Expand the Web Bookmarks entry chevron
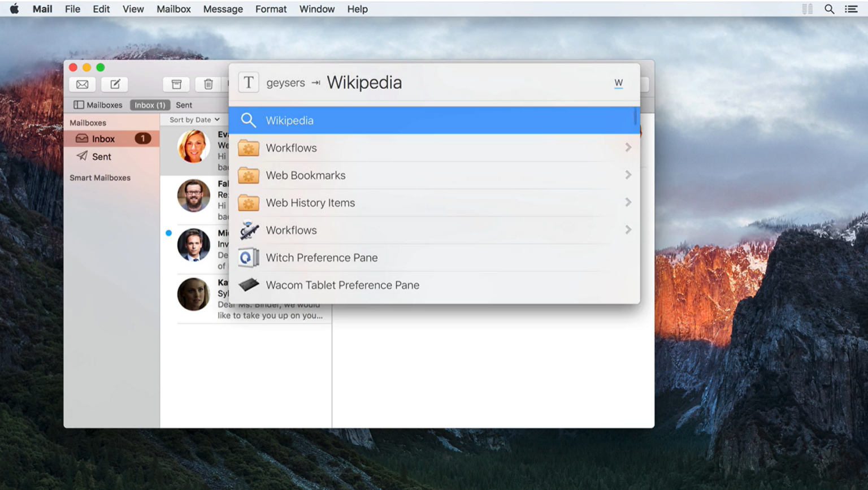Image resolution: width=868 pixels, height=490 pixels. [x=628, y=175]
